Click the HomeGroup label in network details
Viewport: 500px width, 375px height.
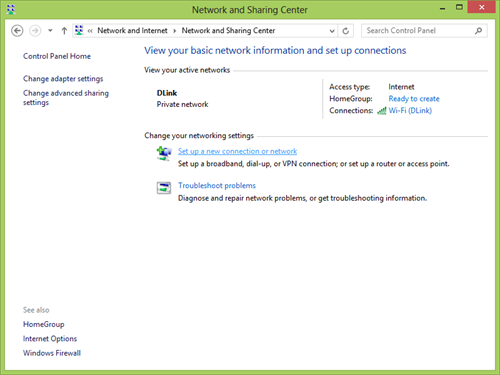pyautogui.click(x=351, y=99)
